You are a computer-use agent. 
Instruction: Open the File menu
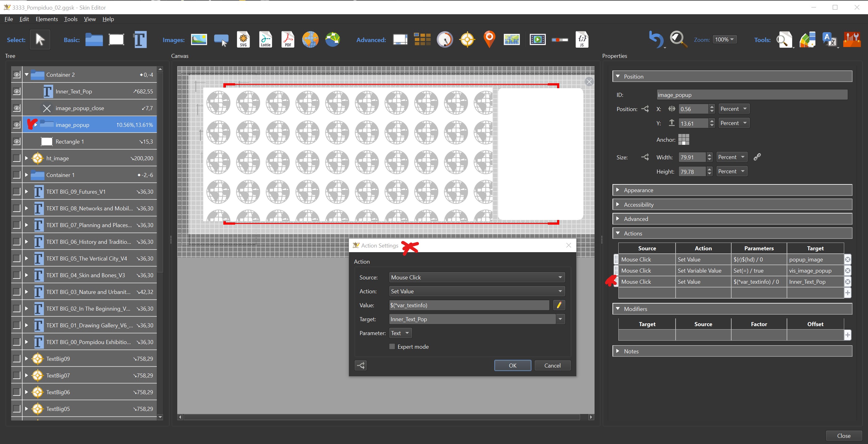9,19
